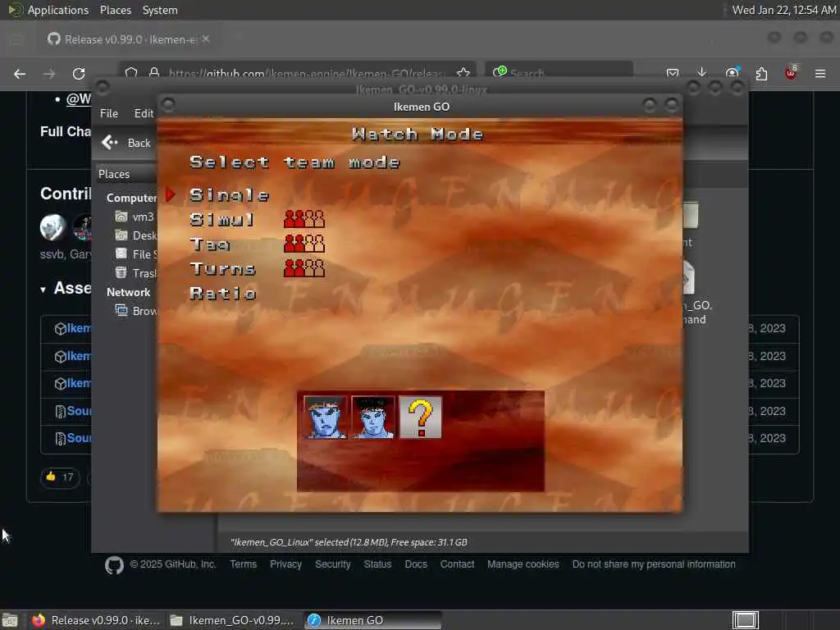
Task: Click the question mark random select portrait
Action: pos(421,418)
